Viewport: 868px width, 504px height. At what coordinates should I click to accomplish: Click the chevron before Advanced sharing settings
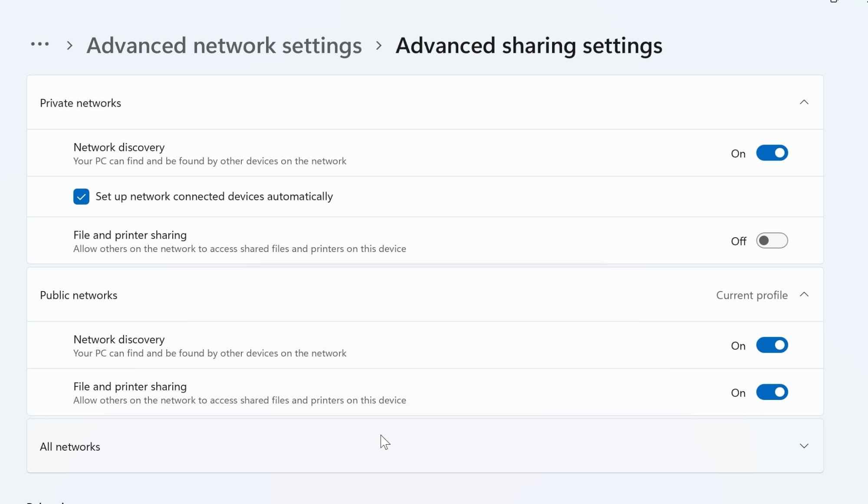click(x=378, y=46)
